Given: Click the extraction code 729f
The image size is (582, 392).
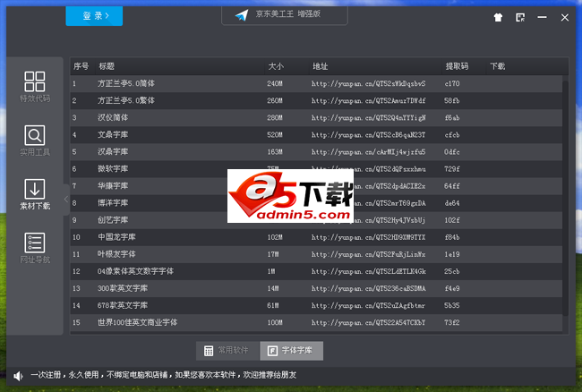Looking at the screenshot, I should (451, 169).
